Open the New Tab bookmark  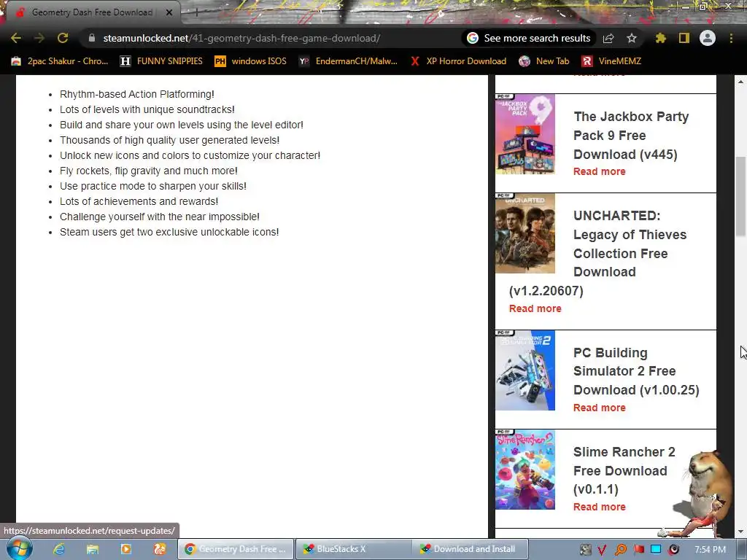(544, 61)
